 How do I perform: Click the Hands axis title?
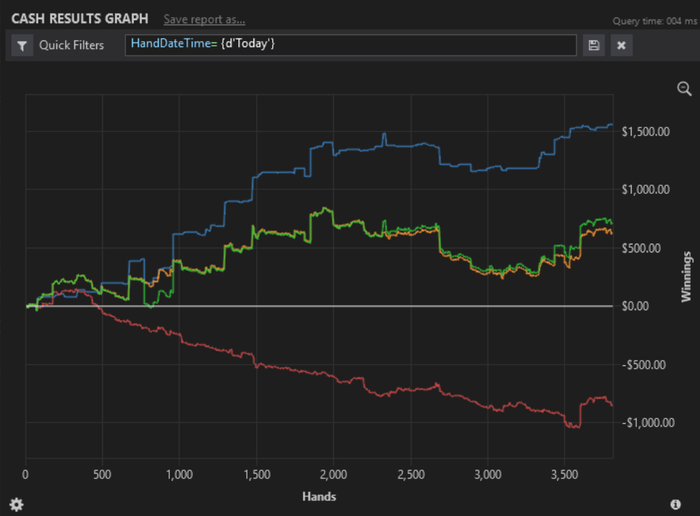[x=319, y=496]
